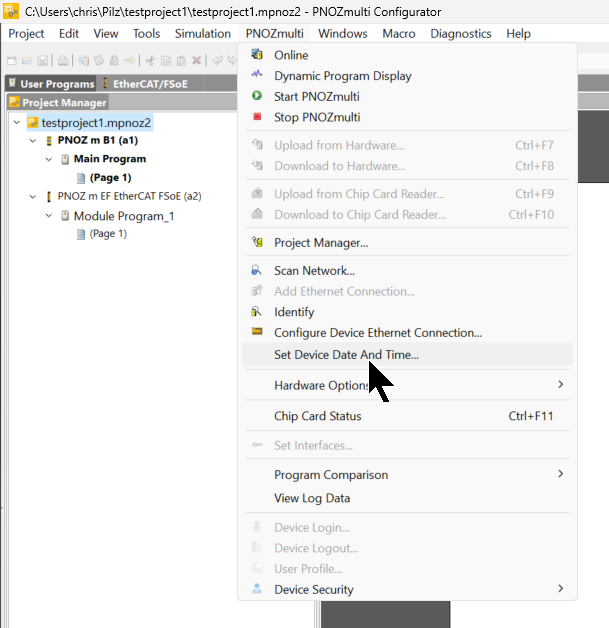Screen dimensions: 609x628
Task: Click the Dynamic Program Display waveform icon
Action: 257,74
